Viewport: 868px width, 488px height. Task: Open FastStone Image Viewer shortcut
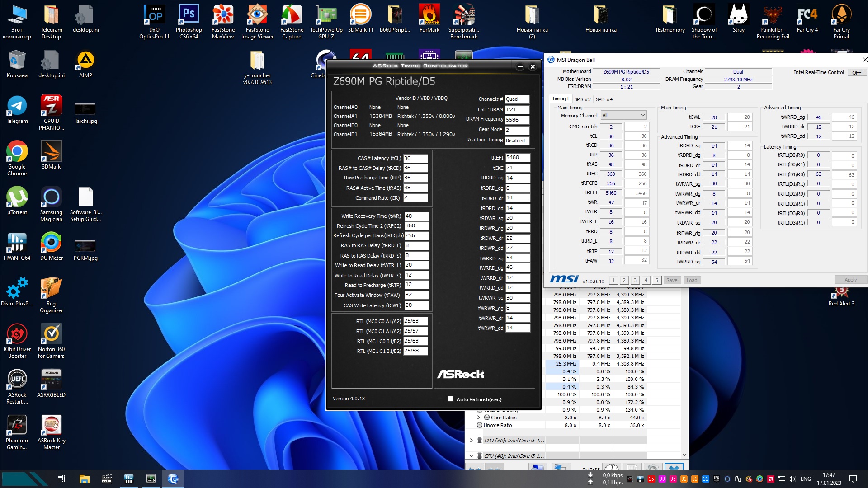[x=257, y=21]
